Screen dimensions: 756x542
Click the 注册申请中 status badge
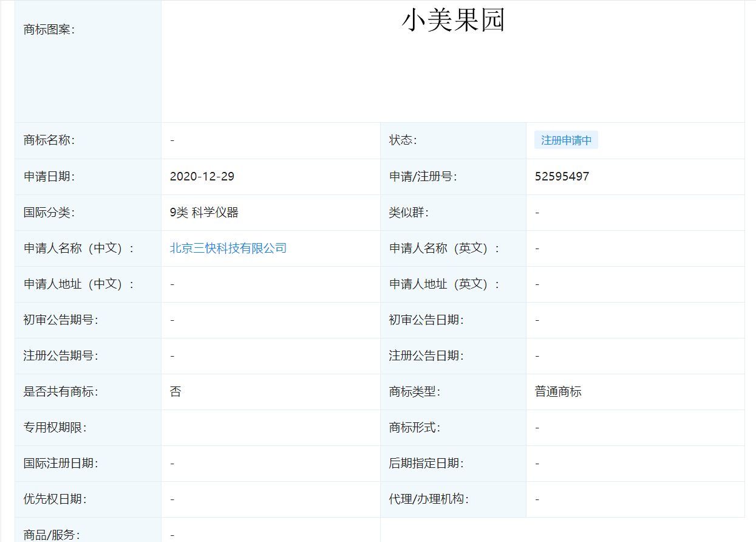point(566,140)
